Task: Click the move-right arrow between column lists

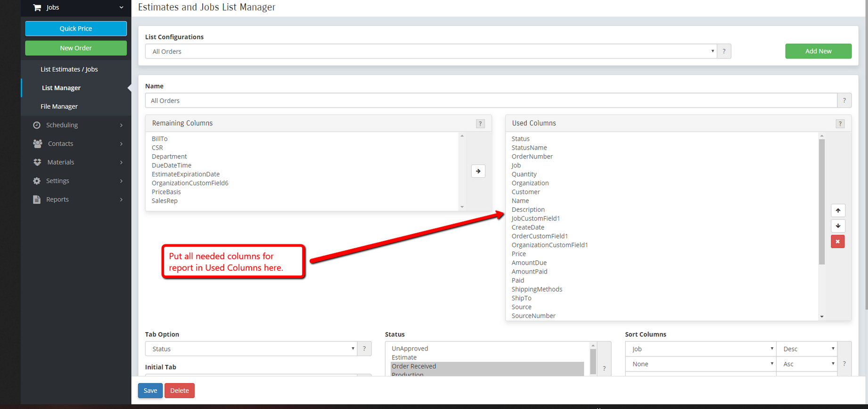Action: (478, 171)
